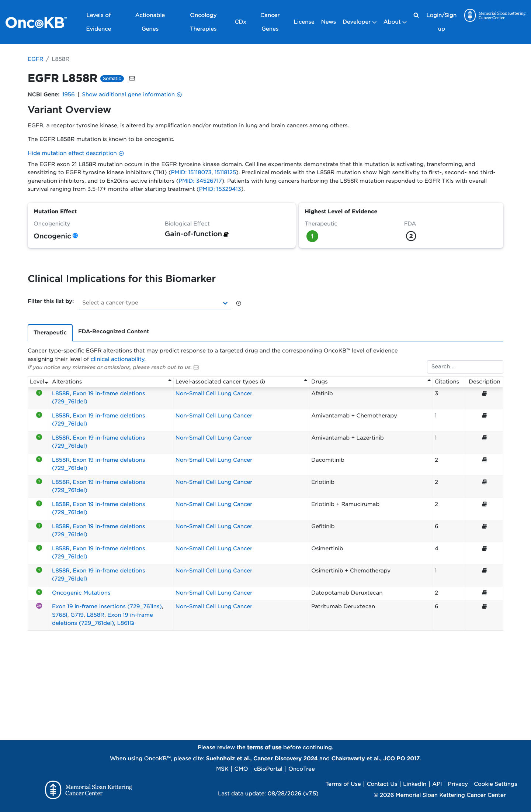Open the News nav item

pos(329,22)
